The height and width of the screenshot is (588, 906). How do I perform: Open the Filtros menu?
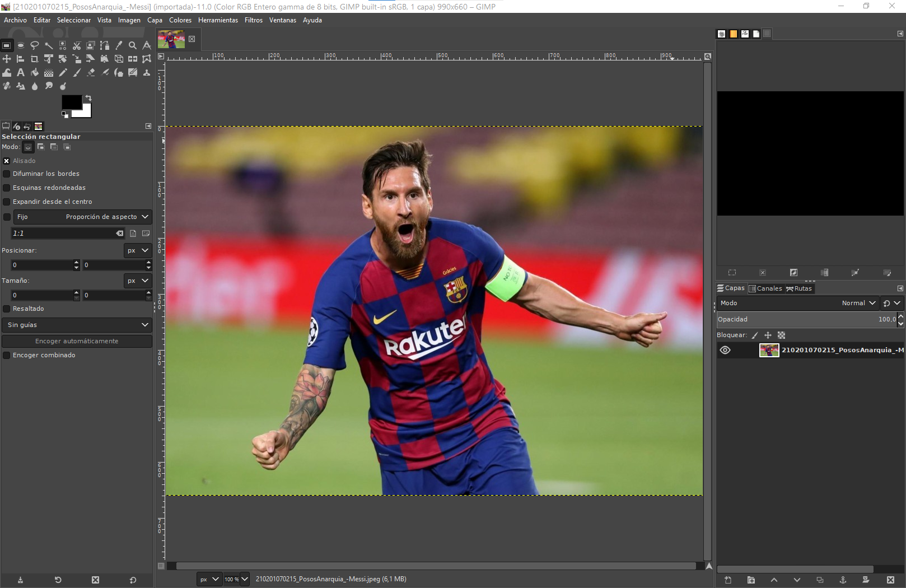point(253,20)
